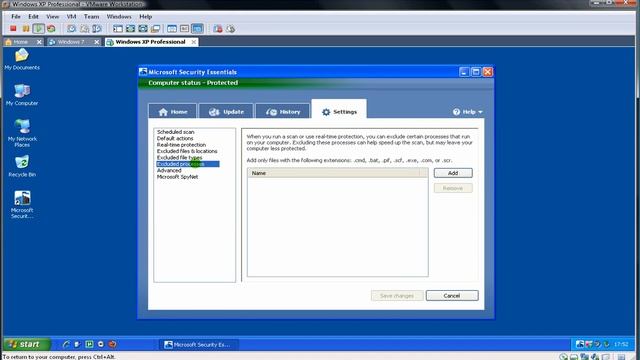Open My Computer desktop icon
640x360 pixels.
22,95
